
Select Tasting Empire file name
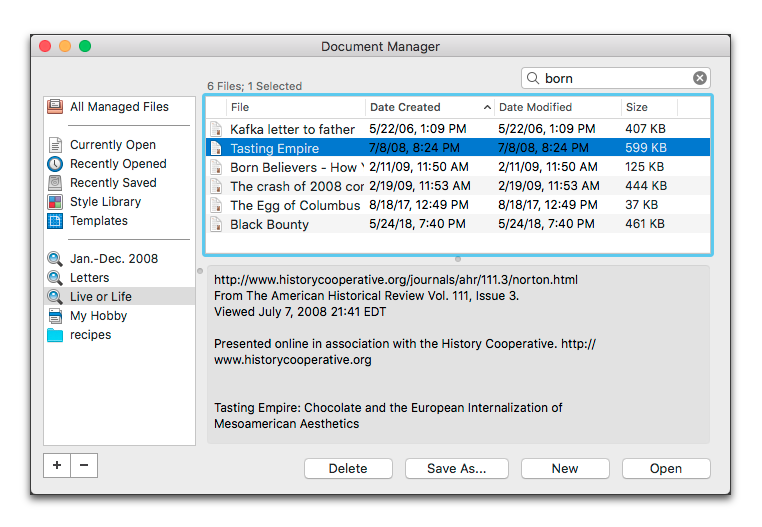point(275,148)
